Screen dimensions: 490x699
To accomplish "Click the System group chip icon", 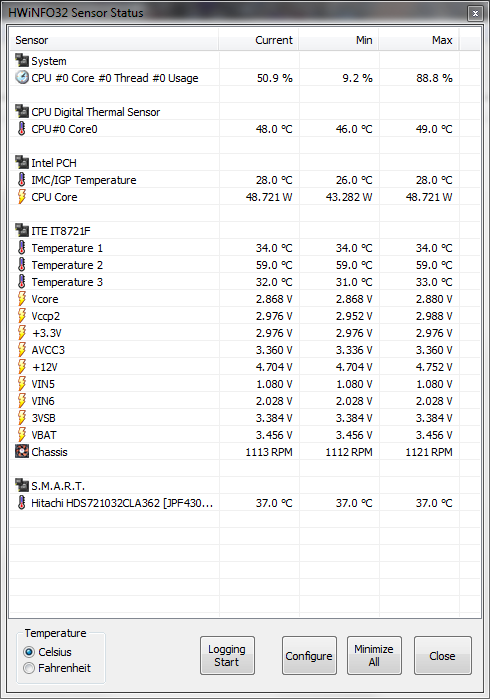I will click(x=22, y=60).
